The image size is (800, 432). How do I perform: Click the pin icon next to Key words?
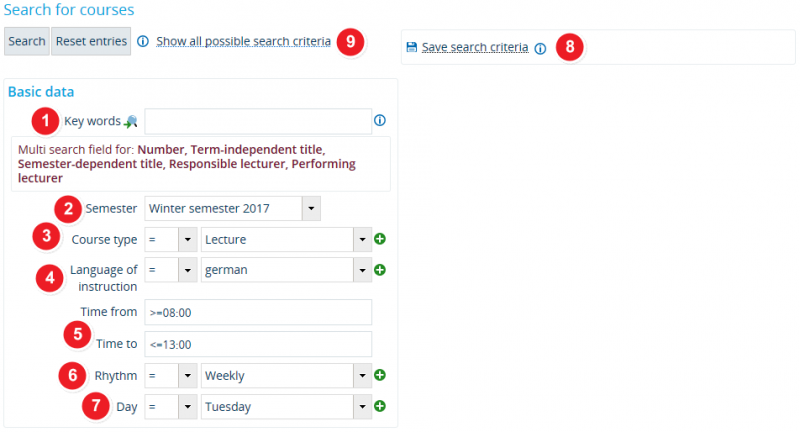131,121
